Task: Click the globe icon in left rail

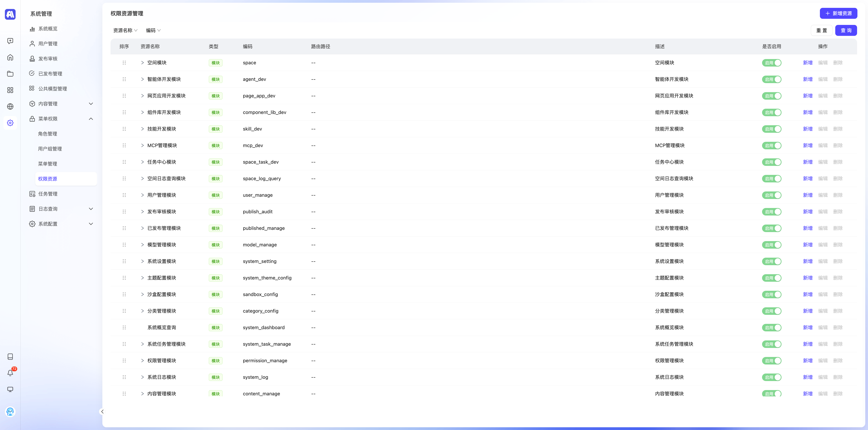Action: 10,106
